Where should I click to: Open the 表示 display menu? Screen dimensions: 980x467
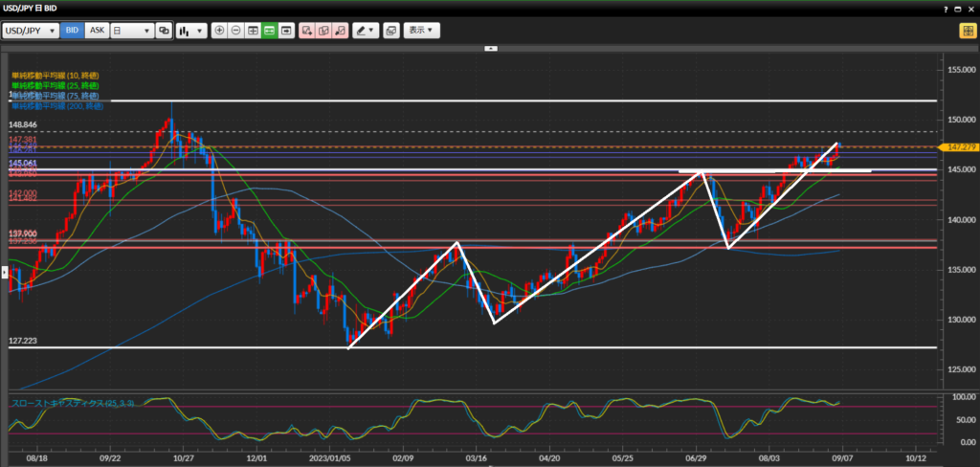pyautogui.click(x=421, y=31)
